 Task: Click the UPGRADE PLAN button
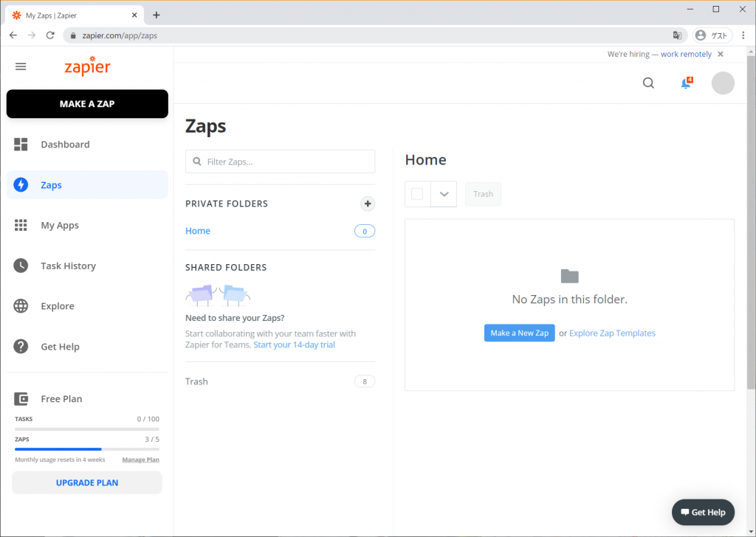pos(87,482)
